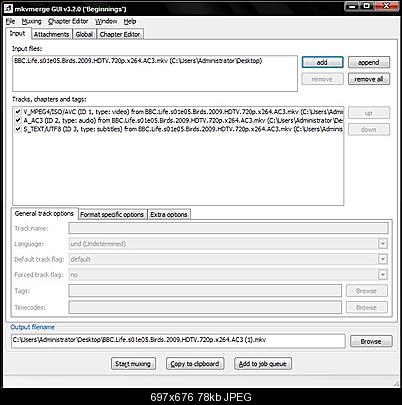
Task: Click the down track order button
Action: [369, 130]
